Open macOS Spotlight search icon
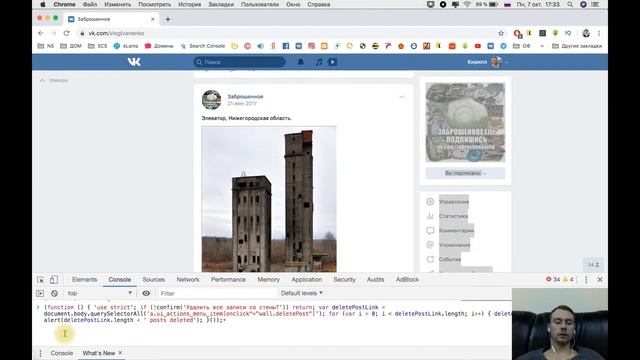 (x=570, y=4)
